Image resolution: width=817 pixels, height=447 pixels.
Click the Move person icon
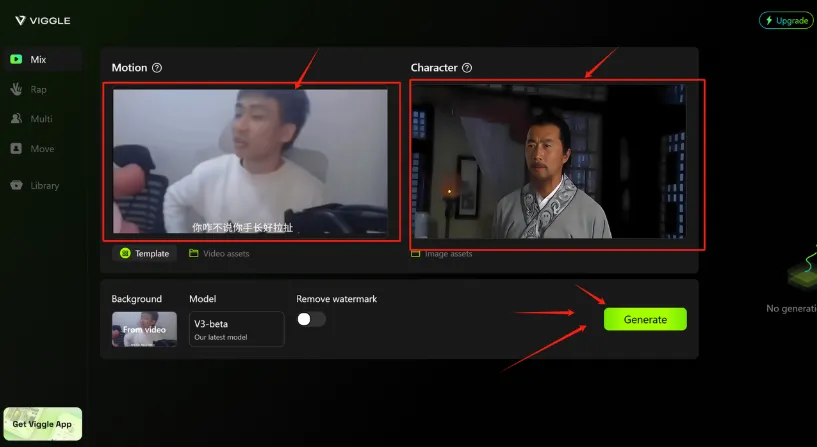coord(16,148)
